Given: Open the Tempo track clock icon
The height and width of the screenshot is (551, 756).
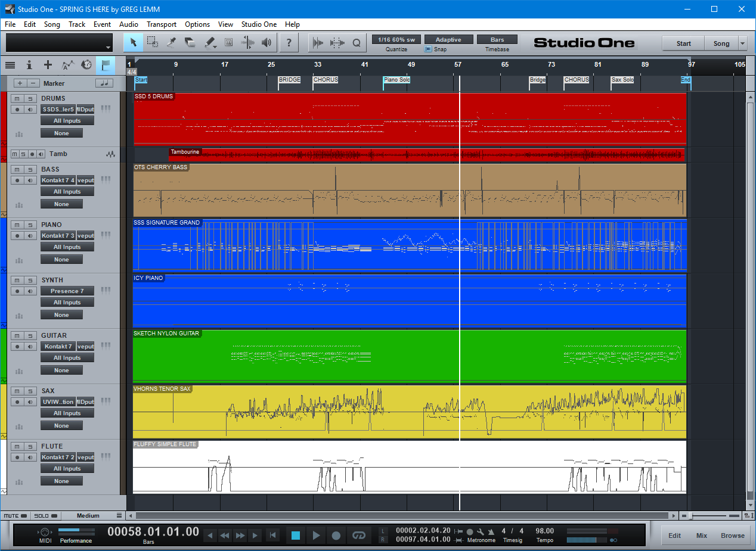Looking at the screenshot, I should pos(86,65).
